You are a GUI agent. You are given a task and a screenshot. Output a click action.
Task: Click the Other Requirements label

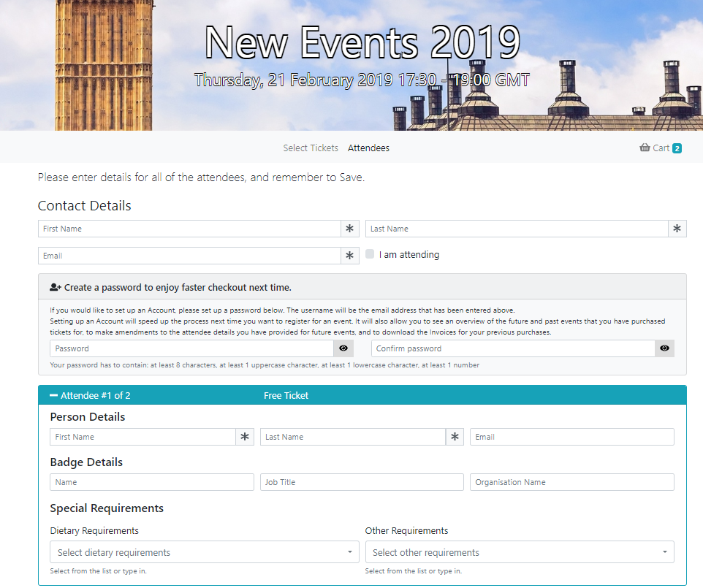[x=406, y=530]
